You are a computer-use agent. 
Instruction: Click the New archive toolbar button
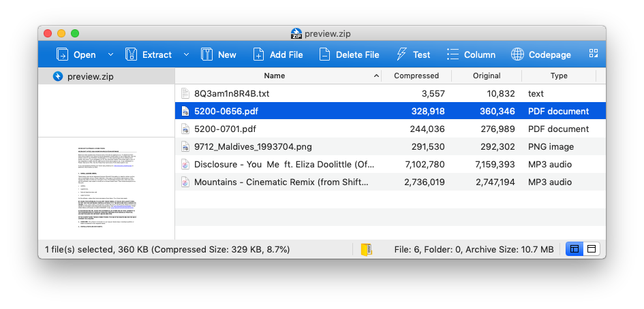tap(219, 54)
